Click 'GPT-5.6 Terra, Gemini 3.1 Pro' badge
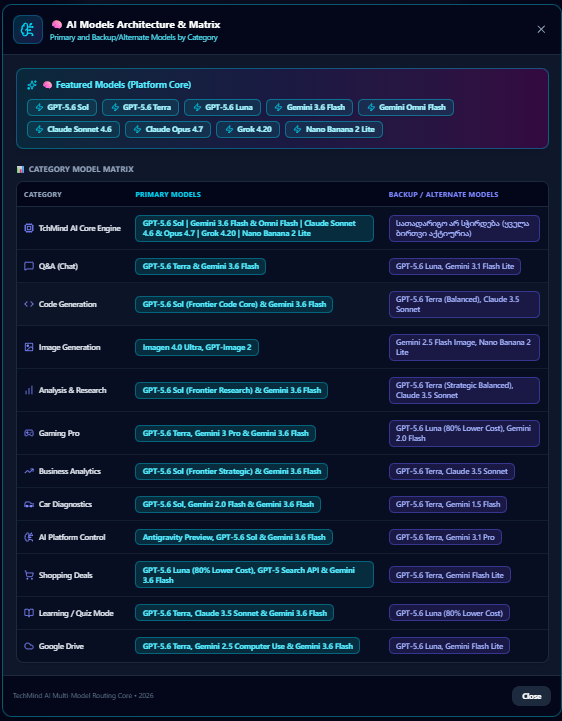Viewport: 562px width, 721px height. [x=445, y=537]
